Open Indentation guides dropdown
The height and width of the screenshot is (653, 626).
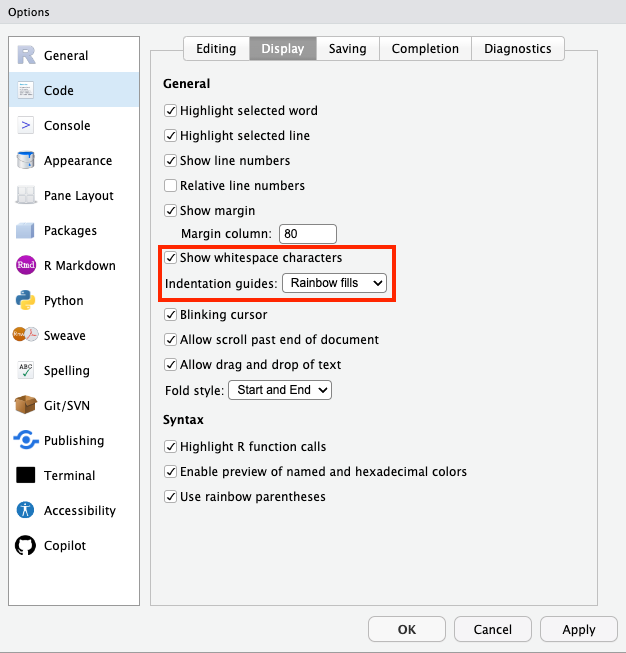[x=334, y=284]
